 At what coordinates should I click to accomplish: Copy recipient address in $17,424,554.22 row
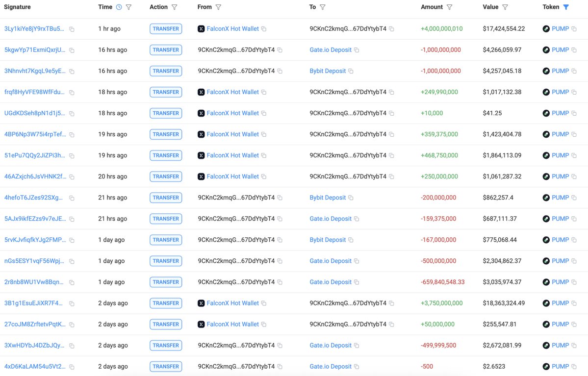(391, 29)
